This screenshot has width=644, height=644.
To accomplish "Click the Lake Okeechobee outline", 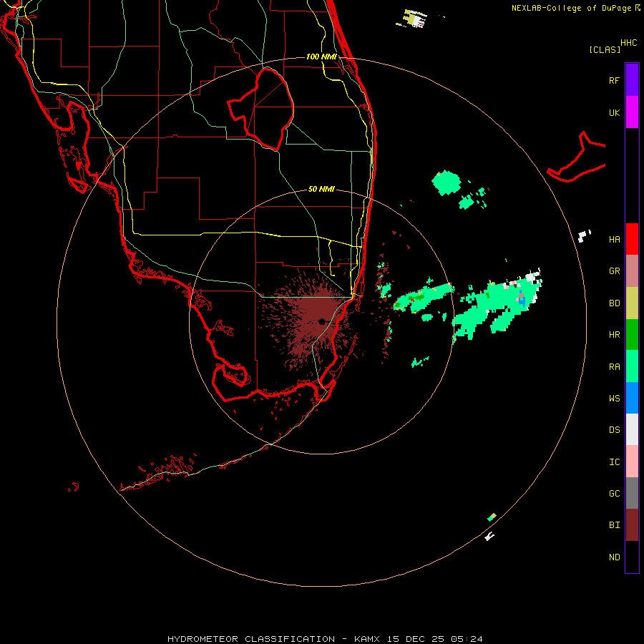I will click(261, 109).
